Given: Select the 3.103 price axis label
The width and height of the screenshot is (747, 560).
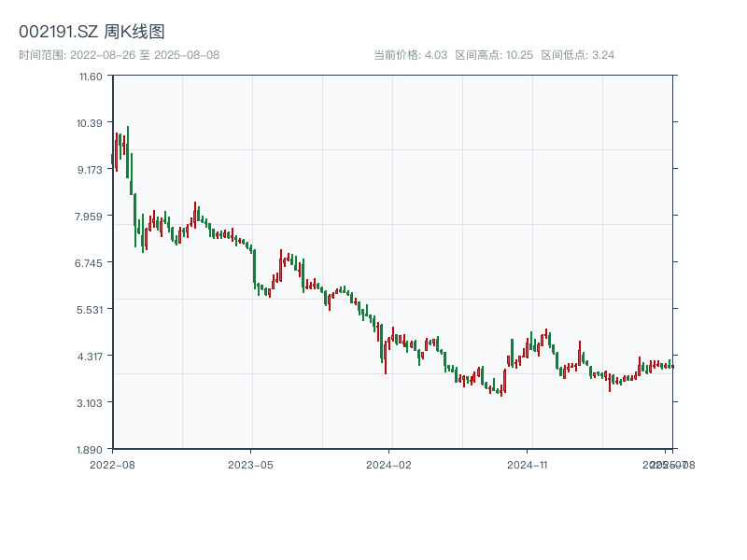Looking at the screenshot, I should coord(91,402).
